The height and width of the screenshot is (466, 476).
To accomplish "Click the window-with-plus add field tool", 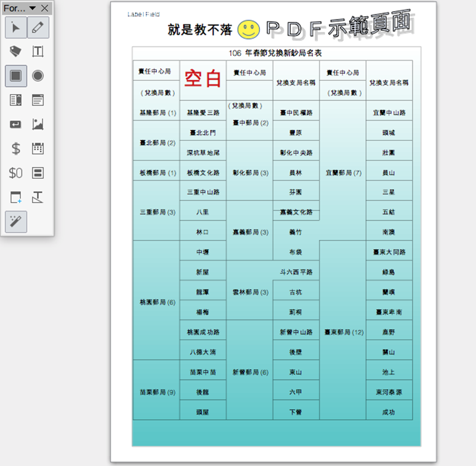I will point(16,197).
